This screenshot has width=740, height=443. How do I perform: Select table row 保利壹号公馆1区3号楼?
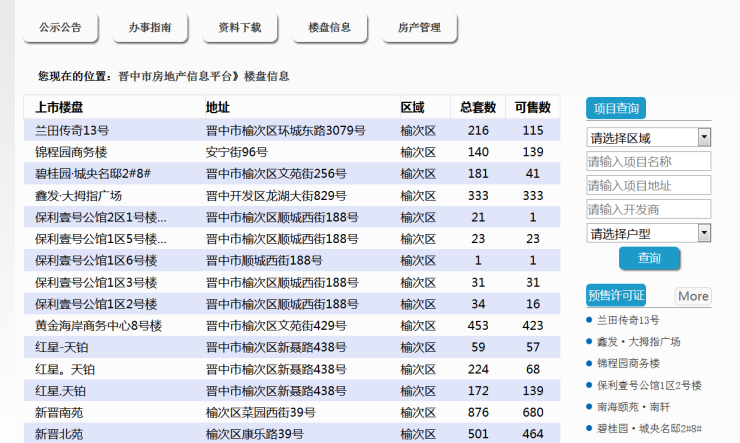292,282
